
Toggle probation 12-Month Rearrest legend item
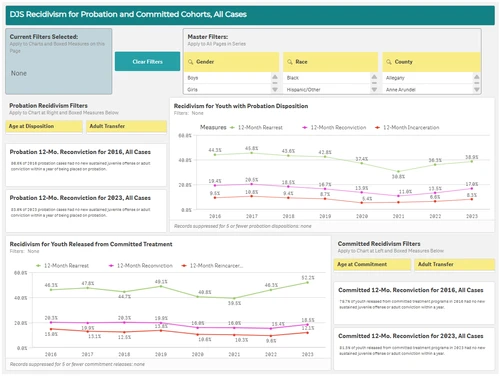coord(256,128)
